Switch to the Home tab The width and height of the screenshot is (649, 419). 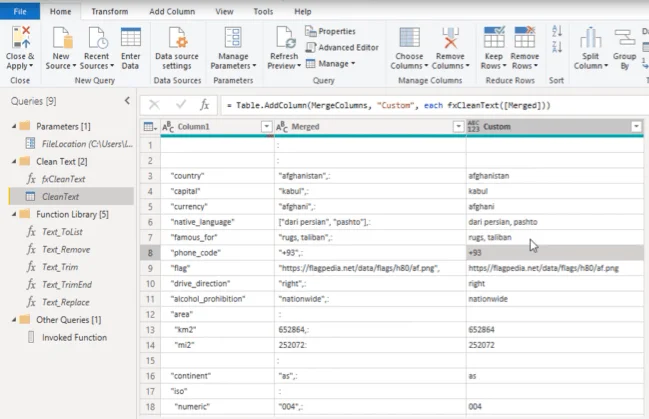click(60, 11)
